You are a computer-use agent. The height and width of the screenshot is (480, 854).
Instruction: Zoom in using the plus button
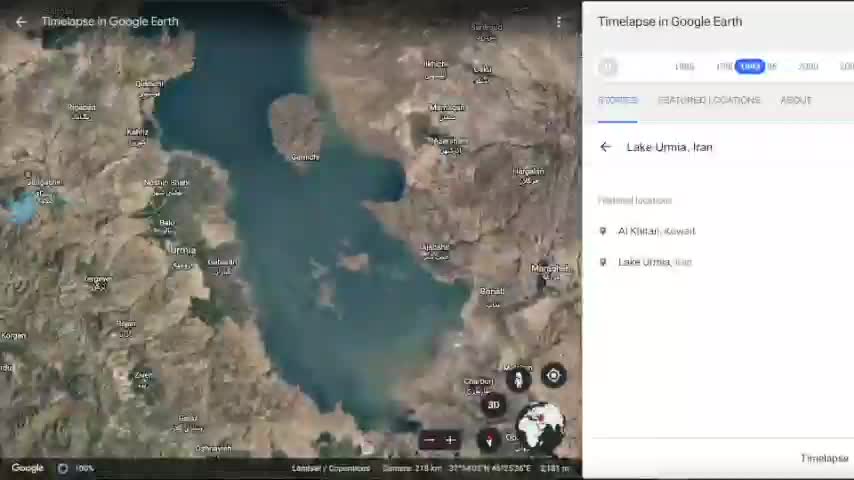click(450, 440)
